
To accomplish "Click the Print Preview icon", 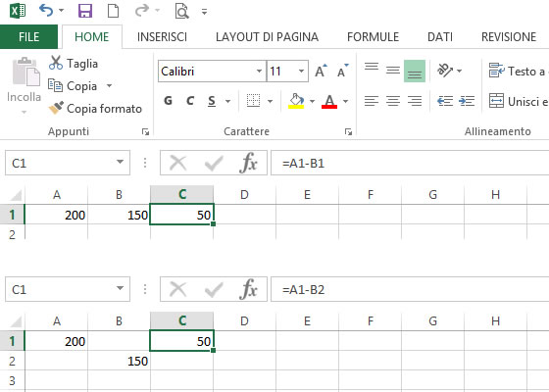I will (182, 11).
